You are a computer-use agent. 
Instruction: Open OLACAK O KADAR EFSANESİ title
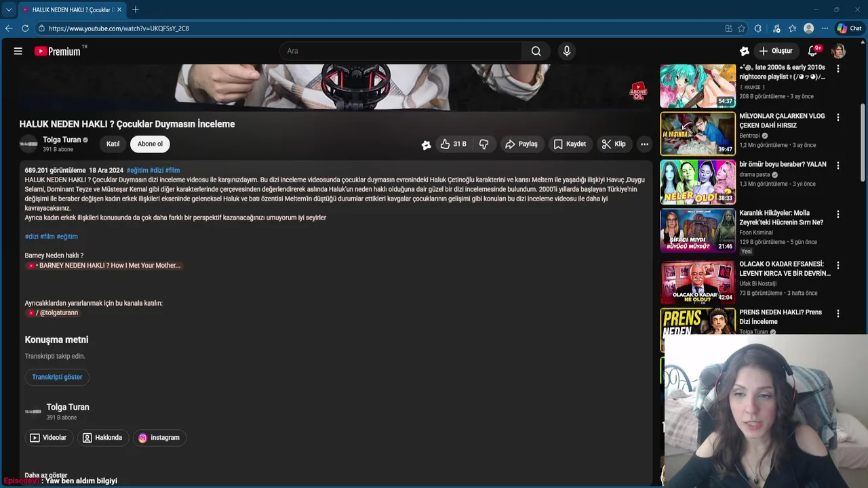pos(785,268)
